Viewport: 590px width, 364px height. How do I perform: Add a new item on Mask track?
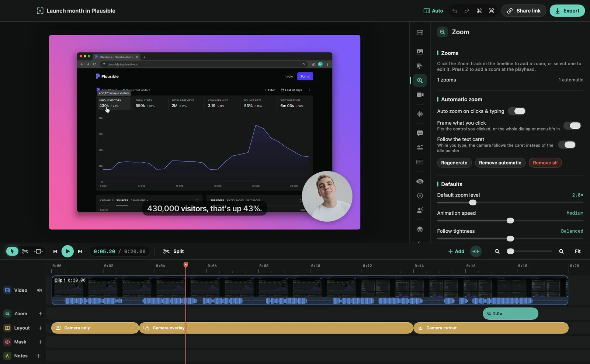40,342
